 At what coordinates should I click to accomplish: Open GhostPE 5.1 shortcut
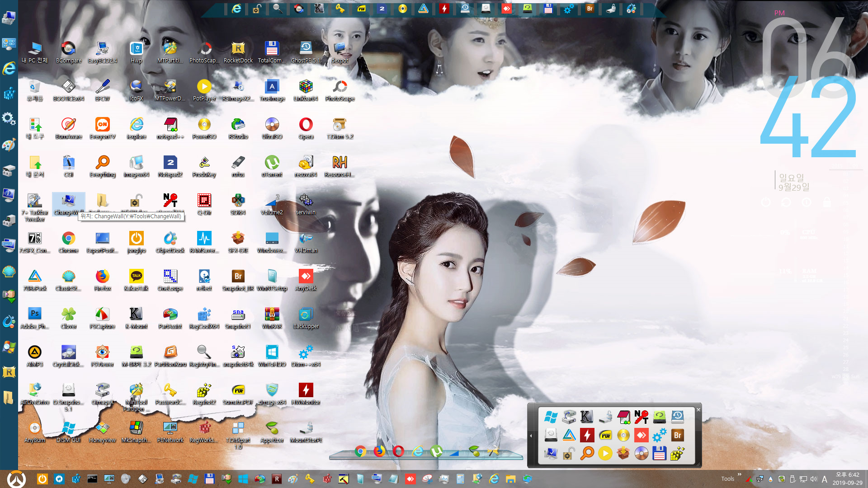pyautogui.click(x=306, y=52)
